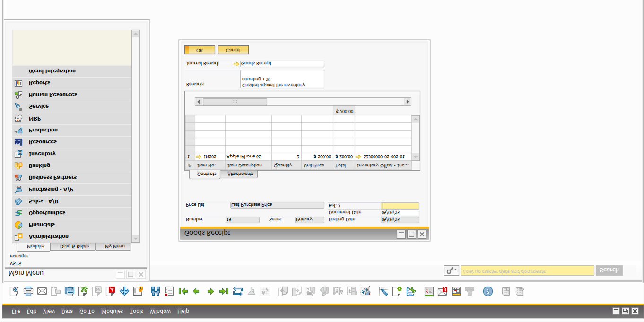Expand the Purchasing - A/P module

click(72, 190)
